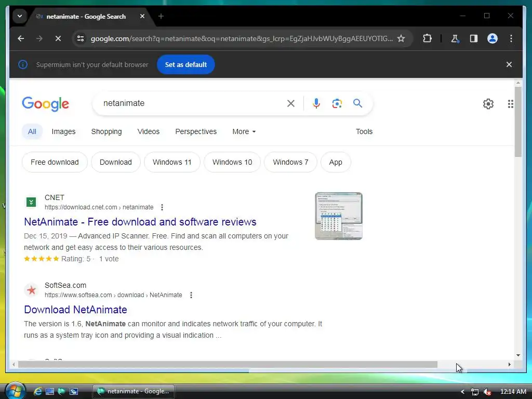Click Show Desktop in quick launch
The width and height of the screenshot is (532, 399).
point(50,391)
